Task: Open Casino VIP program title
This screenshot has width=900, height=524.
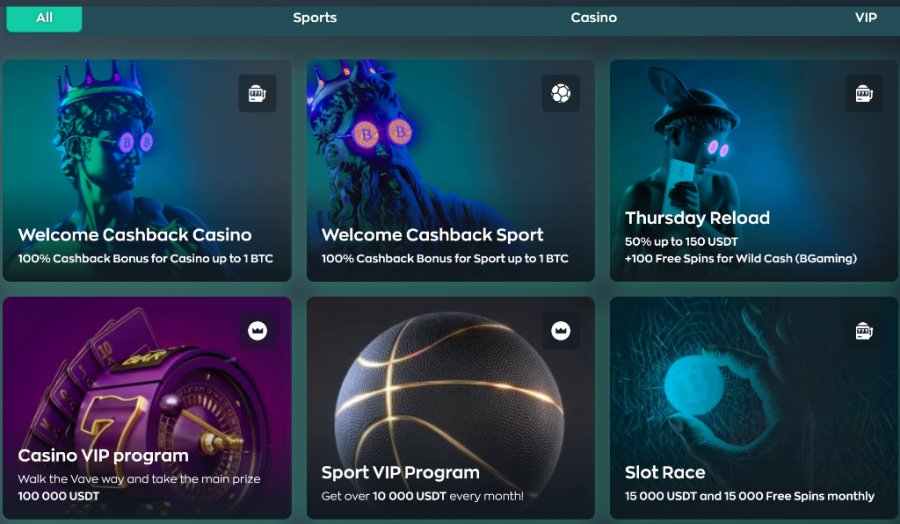Action: click(x=103, y=456)
